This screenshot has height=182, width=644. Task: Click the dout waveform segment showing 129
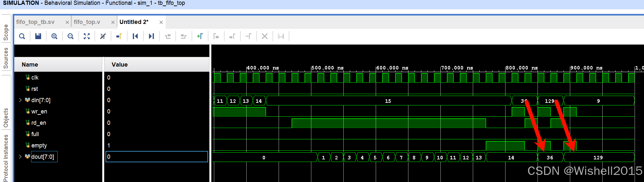[x=599, y=157]
